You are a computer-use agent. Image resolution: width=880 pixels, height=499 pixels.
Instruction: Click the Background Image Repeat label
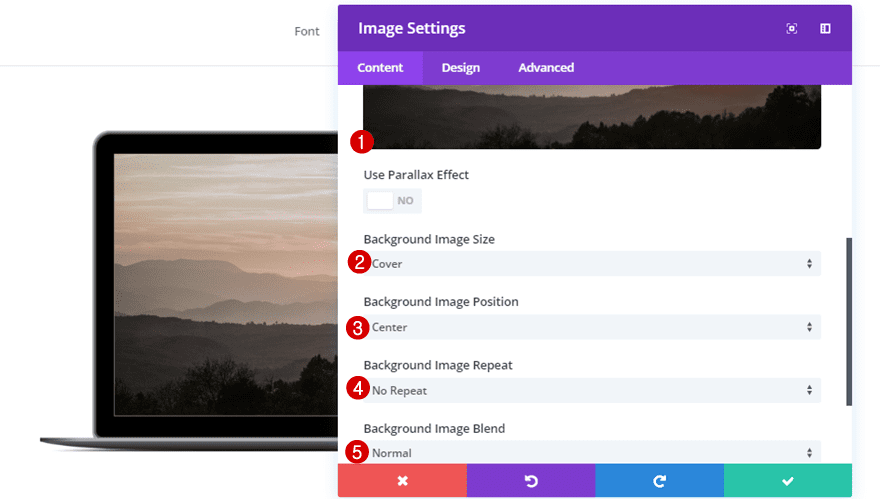[438, 365]
